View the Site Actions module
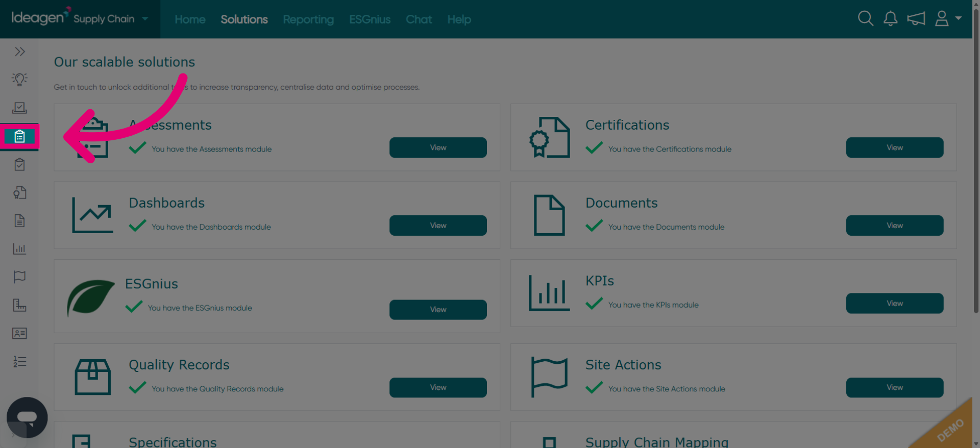The height and width of the screenshot is (448, 980). click(894, 387)
